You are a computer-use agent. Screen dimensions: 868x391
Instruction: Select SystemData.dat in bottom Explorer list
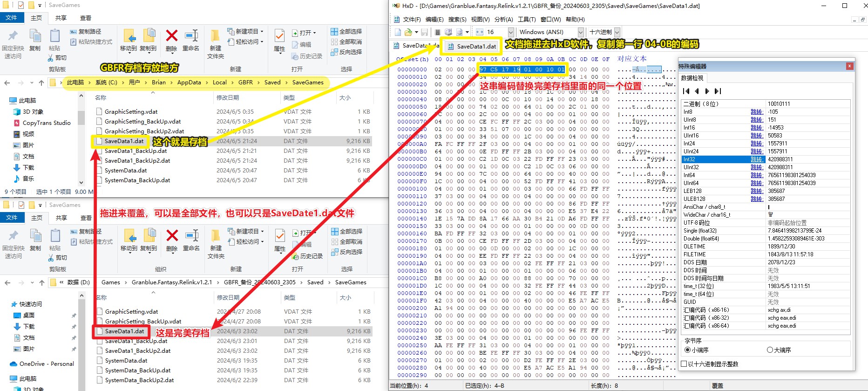(x=126, y=360)
